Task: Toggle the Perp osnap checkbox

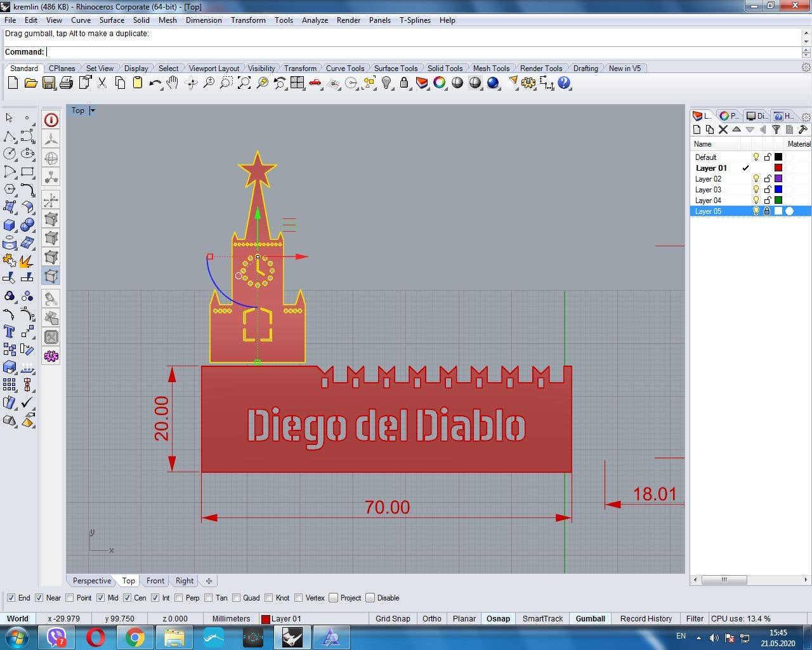Action: (179, 598)
